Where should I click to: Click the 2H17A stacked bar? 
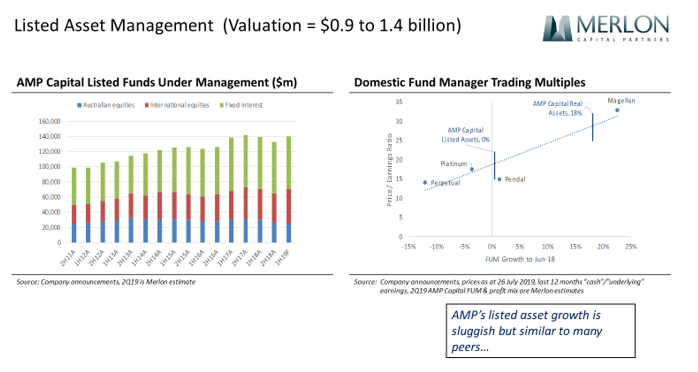tap(246, 189)
